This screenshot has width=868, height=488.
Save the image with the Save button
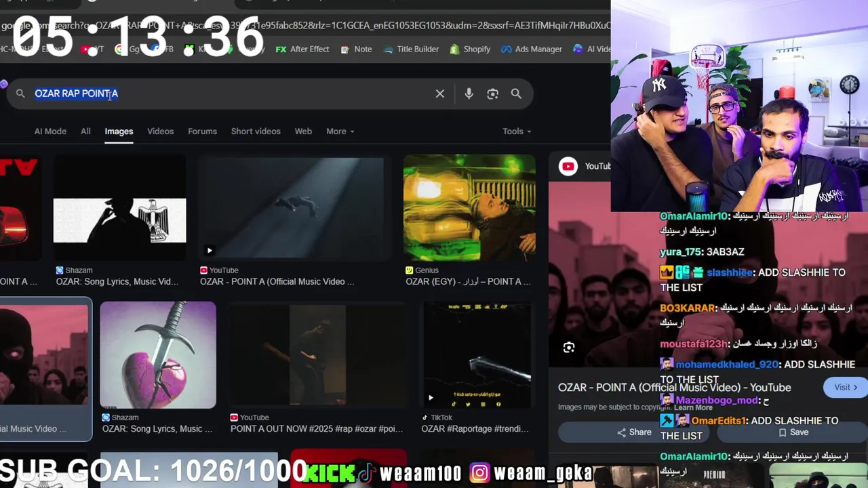click(793, 432)
